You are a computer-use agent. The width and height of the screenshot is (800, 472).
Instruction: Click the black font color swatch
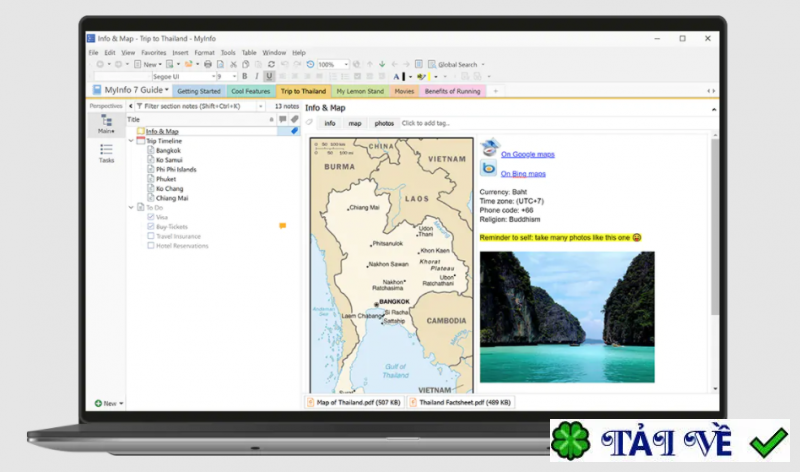404,77
